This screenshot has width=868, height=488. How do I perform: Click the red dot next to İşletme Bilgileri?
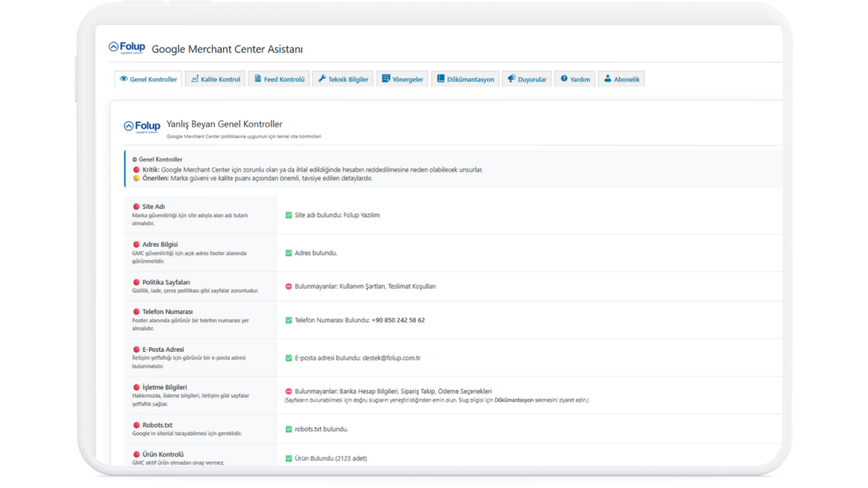coord(136,387)
